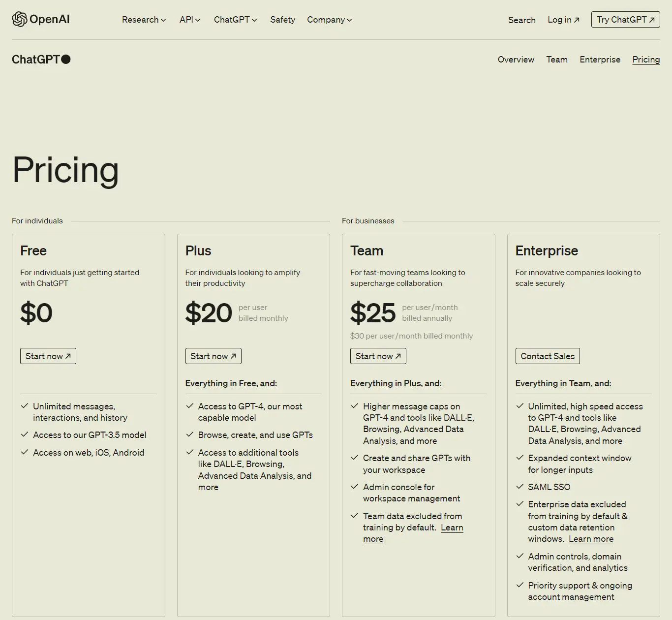The width and height of the screenshot is (672, 620).
Task: Click 'Access on web, iOS, Android' feature
Action: [89, 453]
